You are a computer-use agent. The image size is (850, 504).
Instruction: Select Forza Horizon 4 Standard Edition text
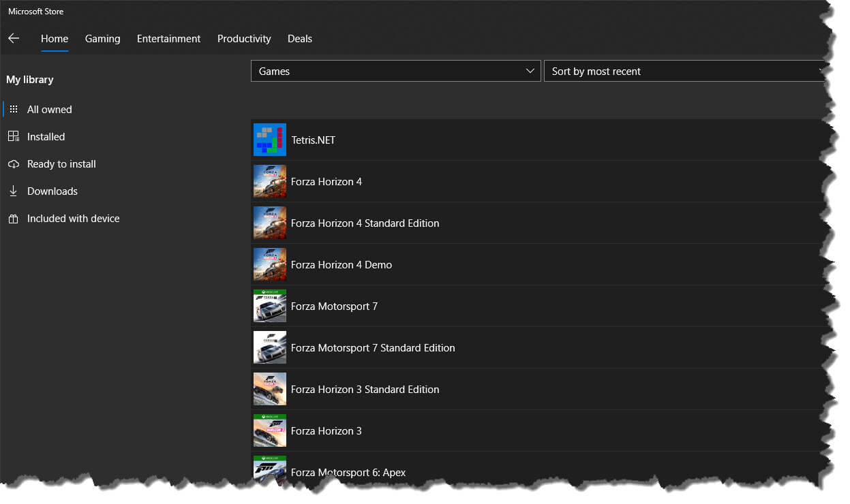pos(365,223)
